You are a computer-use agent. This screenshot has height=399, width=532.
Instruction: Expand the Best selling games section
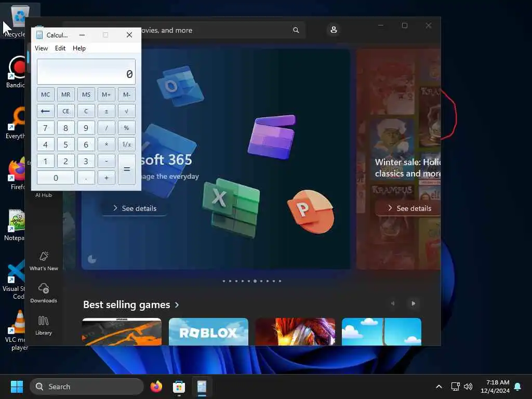point(131,304)
